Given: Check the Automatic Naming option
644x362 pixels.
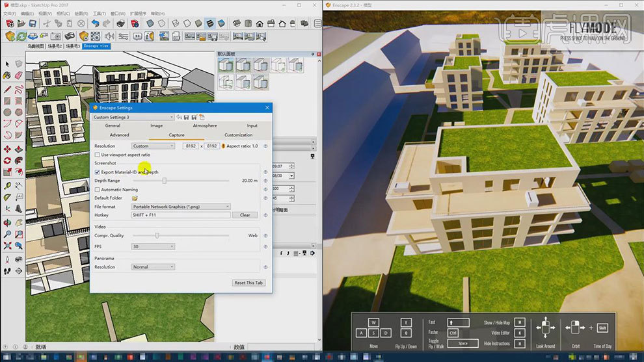Looking at the screenshot, I should pyautogui.click(x=97, y=189).
